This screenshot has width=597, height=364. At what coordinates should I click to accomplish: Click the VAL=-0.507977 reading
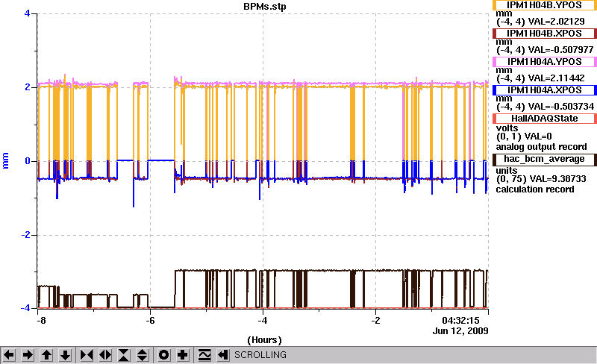pyautogui.click(x=561, y=50)
